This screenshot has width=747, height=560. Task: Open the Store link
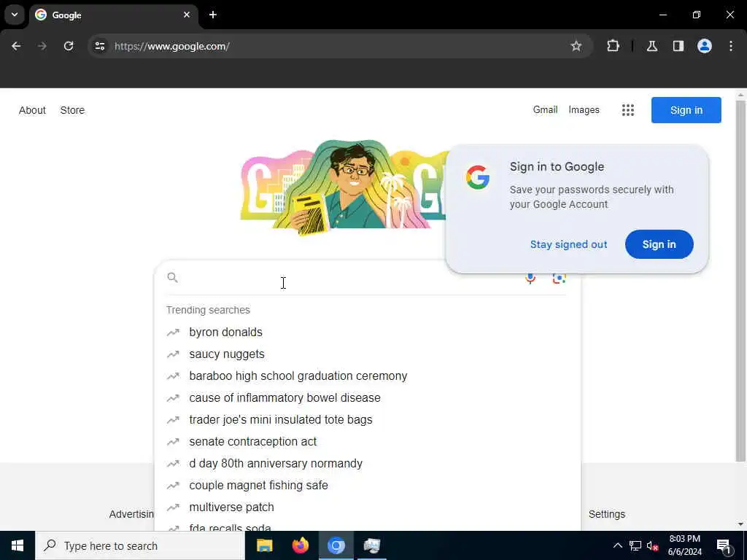pyautogui.click(x=72, y=110)
